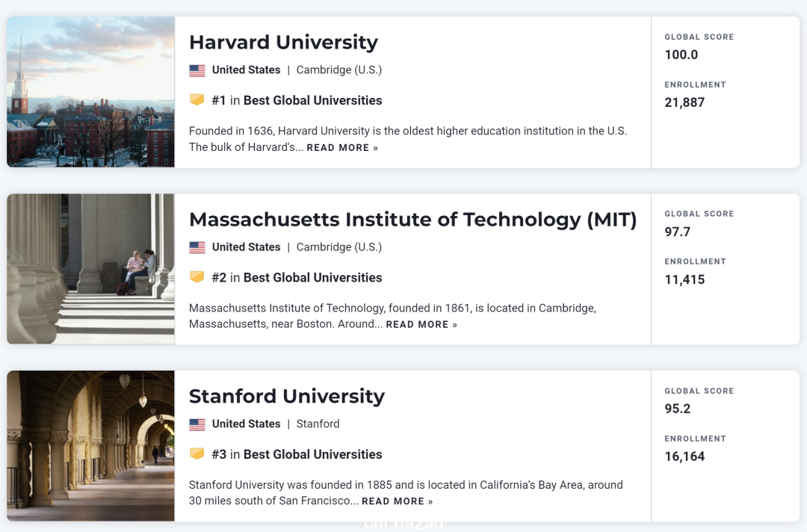The height and width of the screenshot is (532, 807).
Task: Open the Massachusetts Institute of Technology title link
Action: point(412,220)
